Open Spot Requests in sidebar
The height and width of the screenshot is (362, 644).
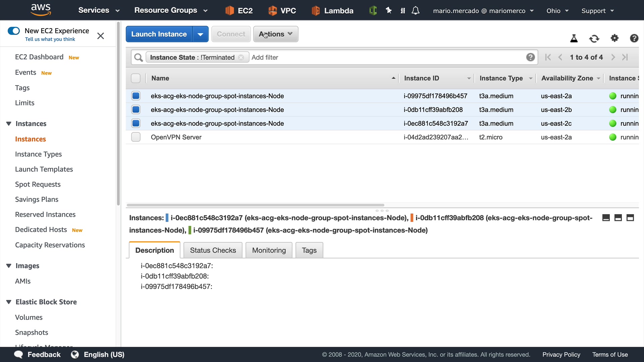(38, 184)
